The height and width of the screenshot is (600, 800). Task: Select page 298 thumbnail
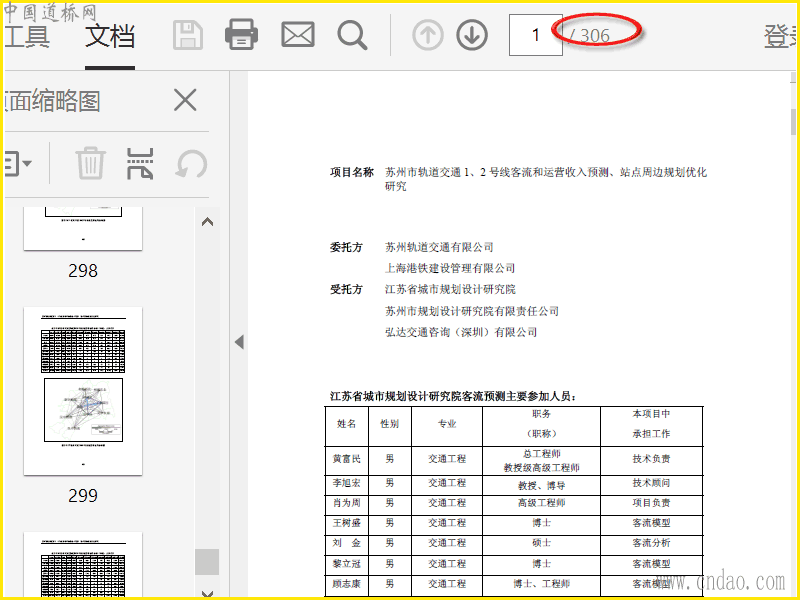83,228
